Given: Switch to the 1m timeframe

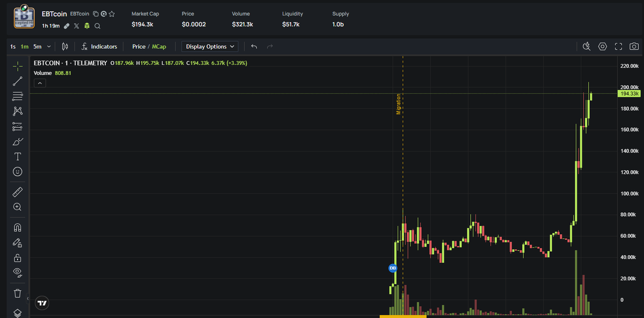Looking at the screenshot, I should pos(25,47).
